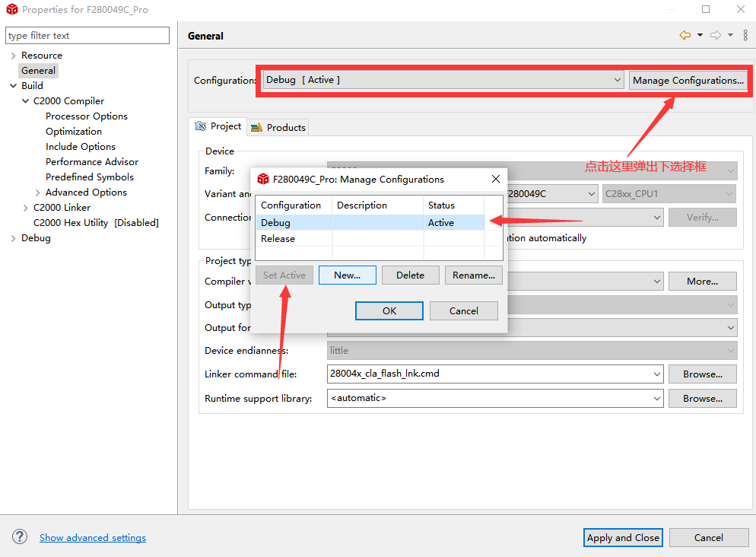
Task: Click the Apply and Close button
Action: [x=623, y=537]
